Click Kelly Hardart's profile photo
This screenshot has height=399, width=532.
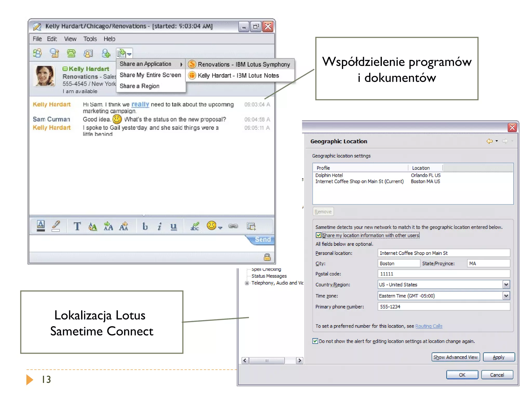44,76
